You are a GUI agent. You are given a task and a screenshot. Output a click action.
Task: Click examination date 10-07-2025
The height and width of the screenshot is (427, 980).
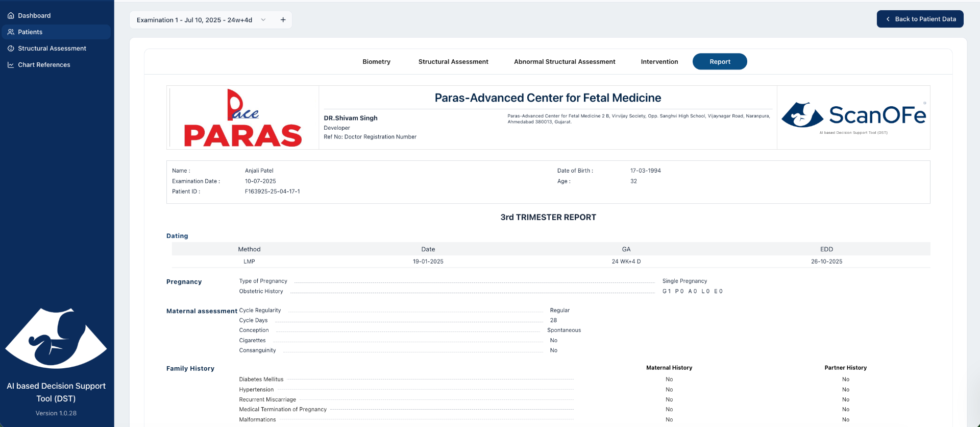click(x=260, y=181)
